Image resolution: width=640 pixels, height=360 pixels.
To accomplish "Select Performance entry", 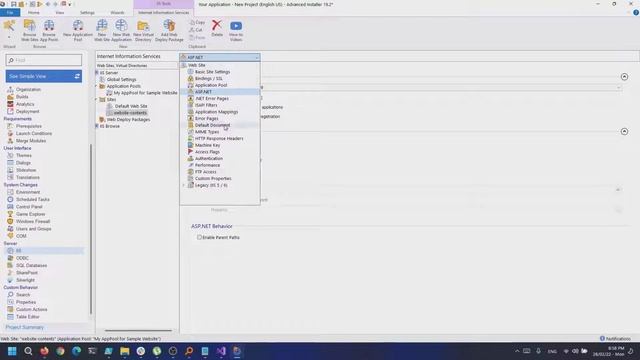I will (207, 165).
